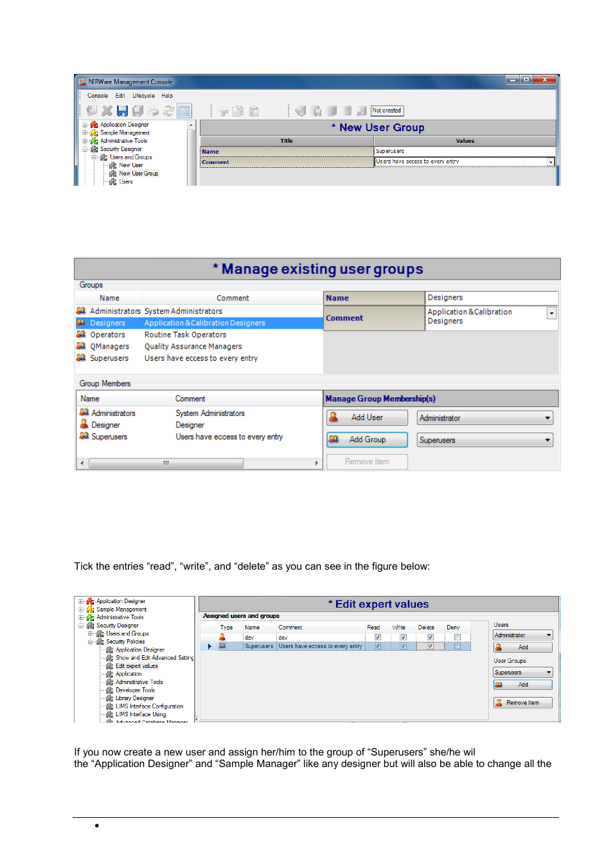Click the scissors Cut icon in the toolbar
This screenshot has height=868, width=613.
tap(223, 111)
